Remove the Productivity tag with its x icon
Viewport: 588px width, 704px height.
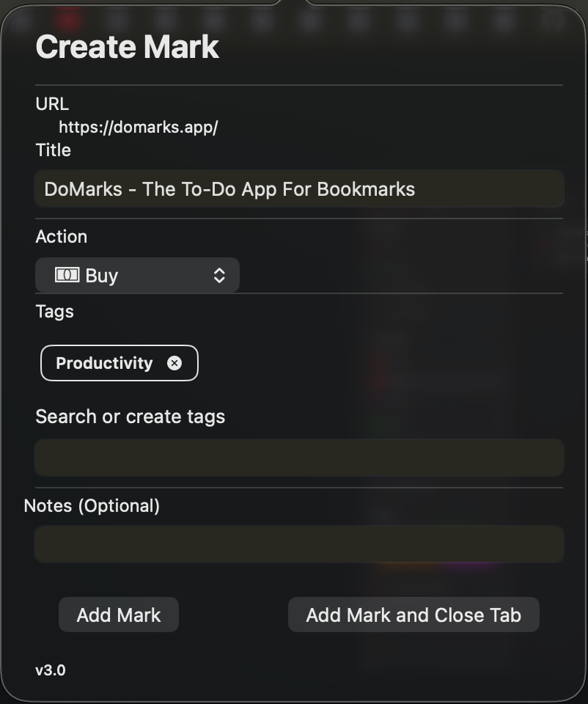pyautogui.click(x=174, y=363)
